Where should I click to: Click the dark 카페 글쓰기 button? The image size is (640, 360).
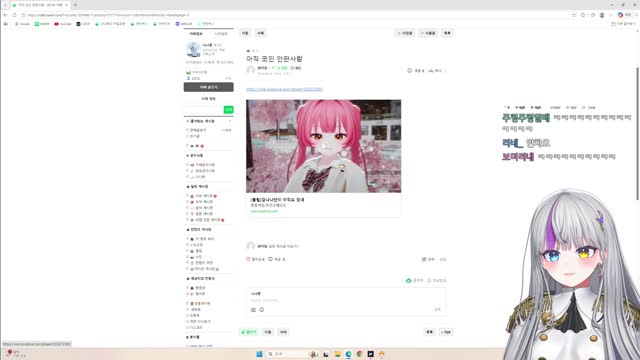(209, 87)
